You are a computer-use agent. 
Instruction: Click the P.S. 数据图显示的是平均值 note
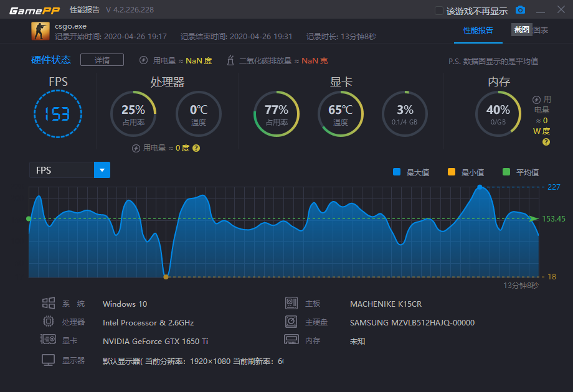[493, 62]
